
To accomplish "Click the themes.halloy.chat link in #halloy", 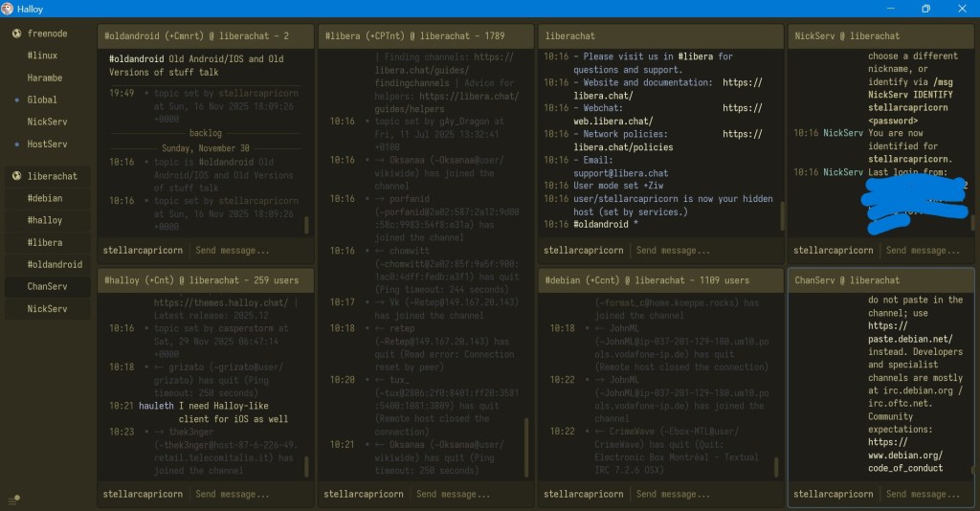I will pos(221,303).
